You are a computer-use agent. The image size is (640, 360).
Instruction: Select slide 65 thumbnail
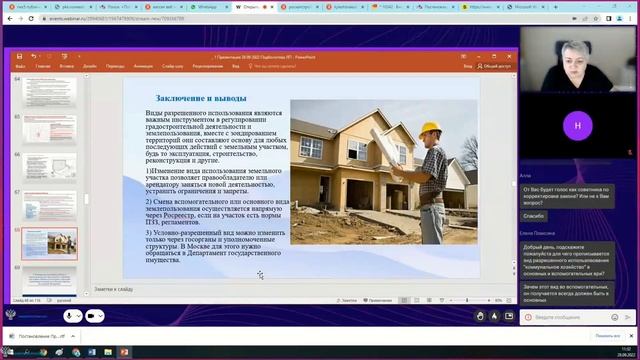(49, 129)
